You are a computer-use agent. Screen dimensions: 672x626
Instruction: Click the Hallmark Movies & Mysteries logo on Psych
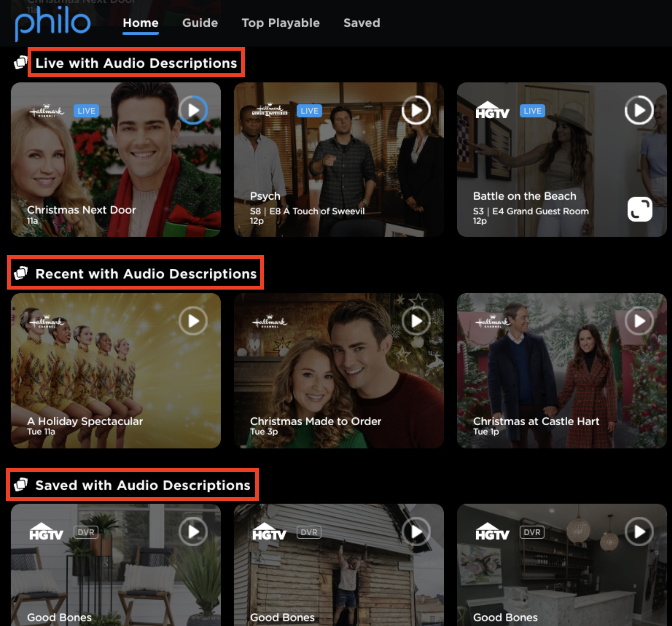[270, 110]
